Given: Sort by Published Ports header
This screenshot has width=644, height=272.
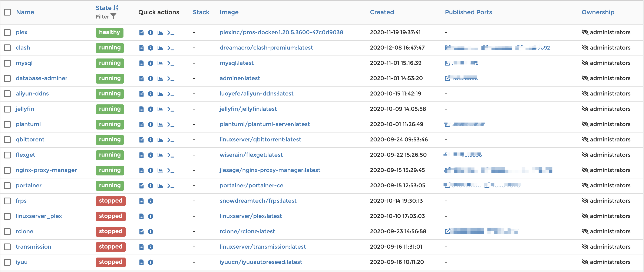Looking at the screenshot, I should [468, 12].
